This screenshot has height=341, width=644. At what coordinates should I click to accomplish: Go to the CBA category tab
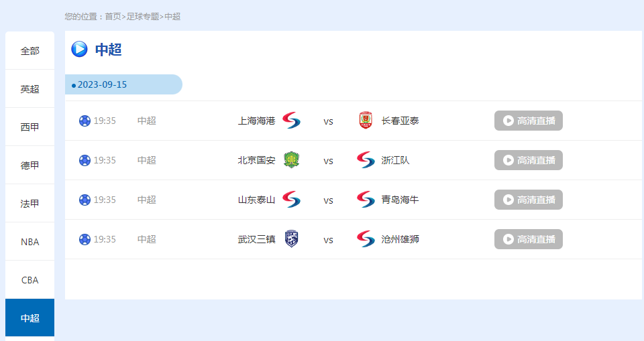point(30,280)
